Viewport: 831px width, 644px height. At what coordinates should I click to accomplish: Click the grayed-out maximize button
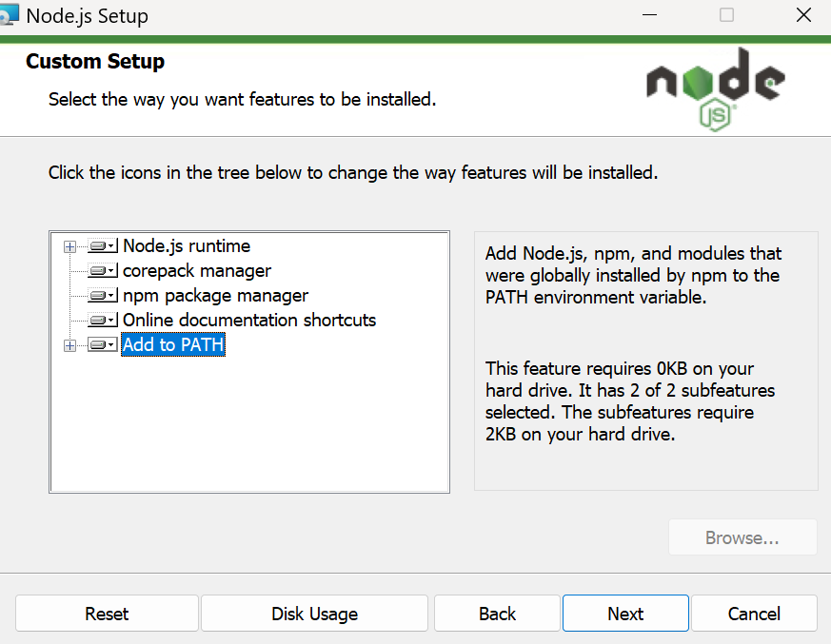point(726,15)
